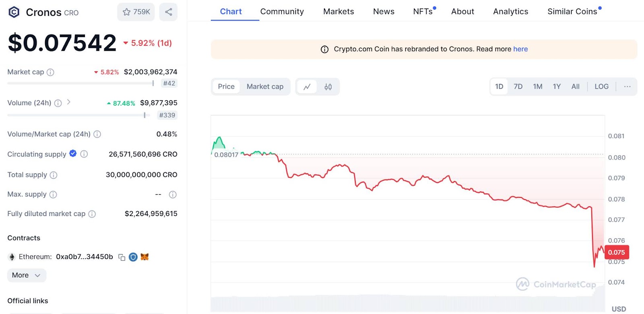Click the 30,000,000,000 CRO total supply
Image resolution: width=644 pixels, height=314 pixels.
[x=141, y=175]
